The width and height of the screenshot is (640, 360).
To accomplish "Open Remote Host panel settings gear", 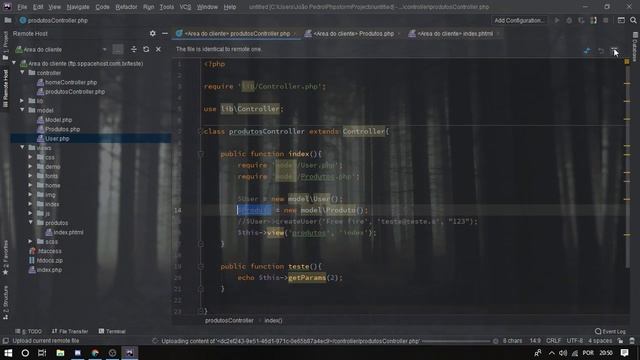I will (x=153, y=33).
